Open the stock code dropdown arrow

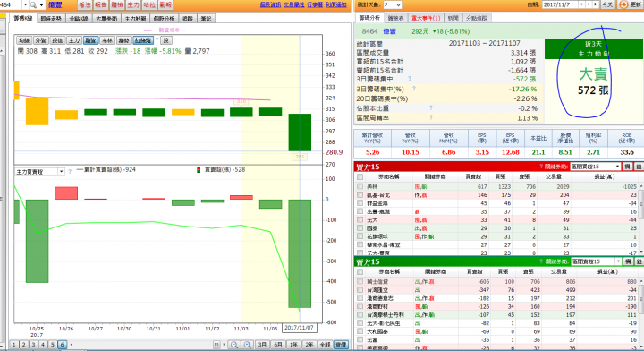(x=25, y=5)
